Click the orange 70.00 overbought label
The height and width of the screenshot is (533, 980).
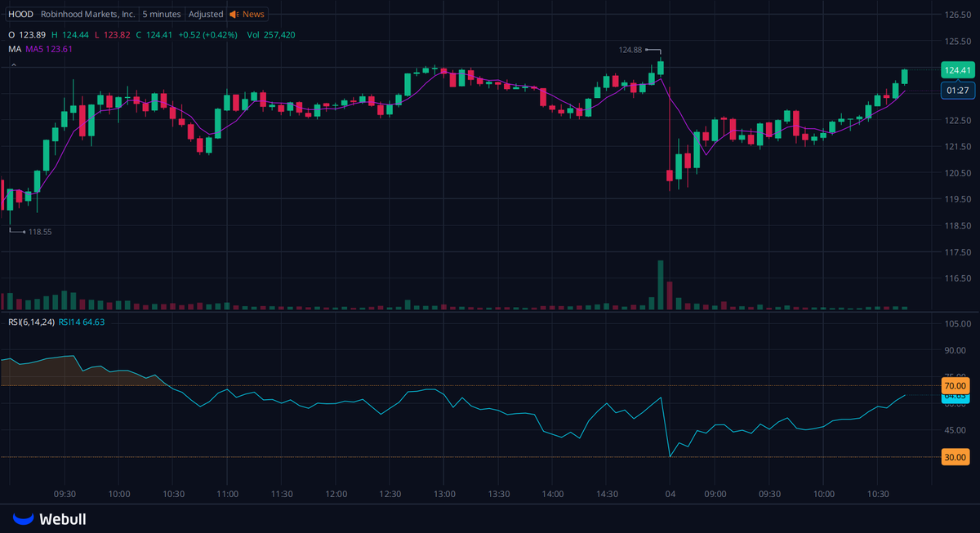954,385
